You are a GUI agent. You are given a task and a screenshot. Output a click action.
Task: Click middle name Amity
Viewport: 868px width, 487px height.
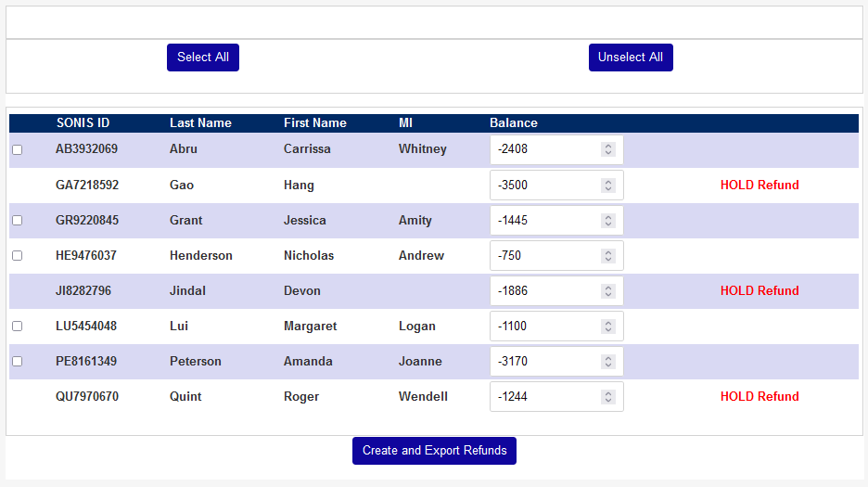click(415, 221)
